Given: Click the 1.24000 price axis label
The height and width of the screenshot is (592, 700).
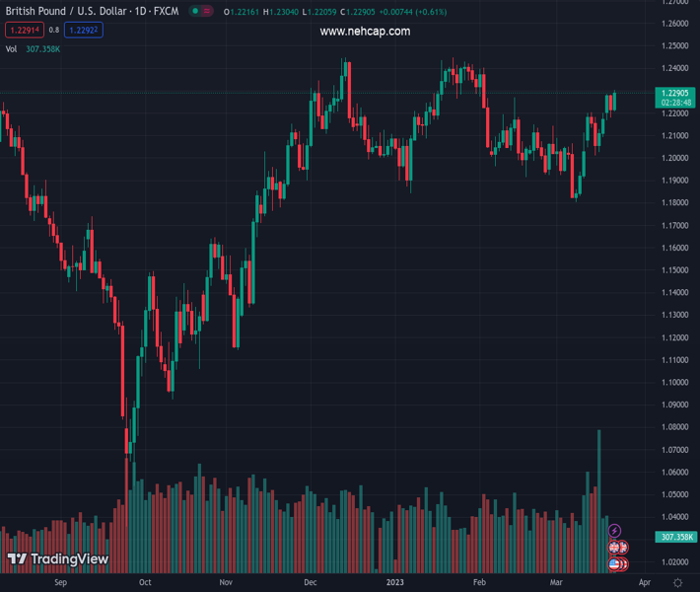Looking at the screenshot, I should (x=675, y=68).
